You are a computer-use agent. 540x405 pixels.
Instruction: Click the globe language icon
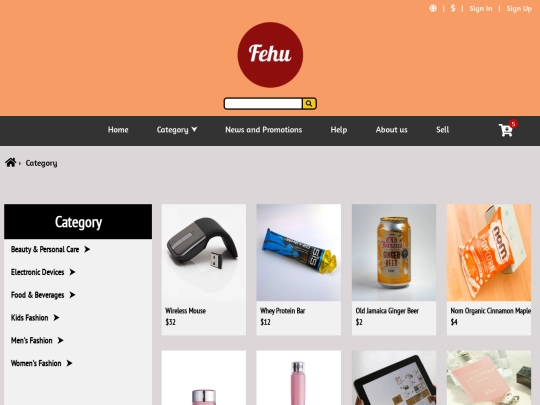[x=433, y=8]
